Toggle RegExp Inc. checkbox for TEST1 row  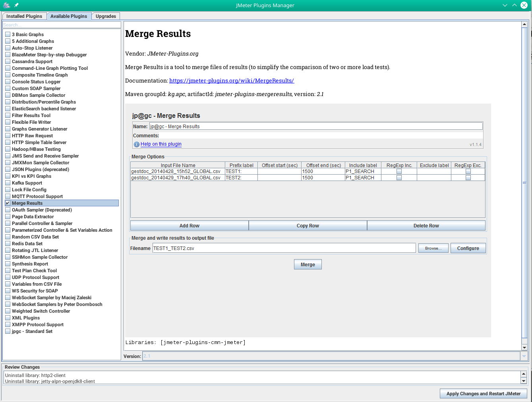399,171
